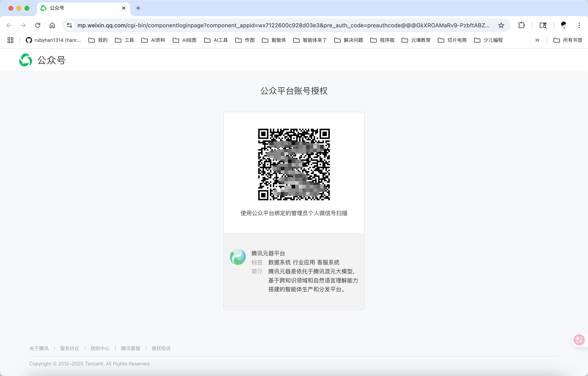
Task: Bookmark this page with the star icon
Action: coord(501,25)
